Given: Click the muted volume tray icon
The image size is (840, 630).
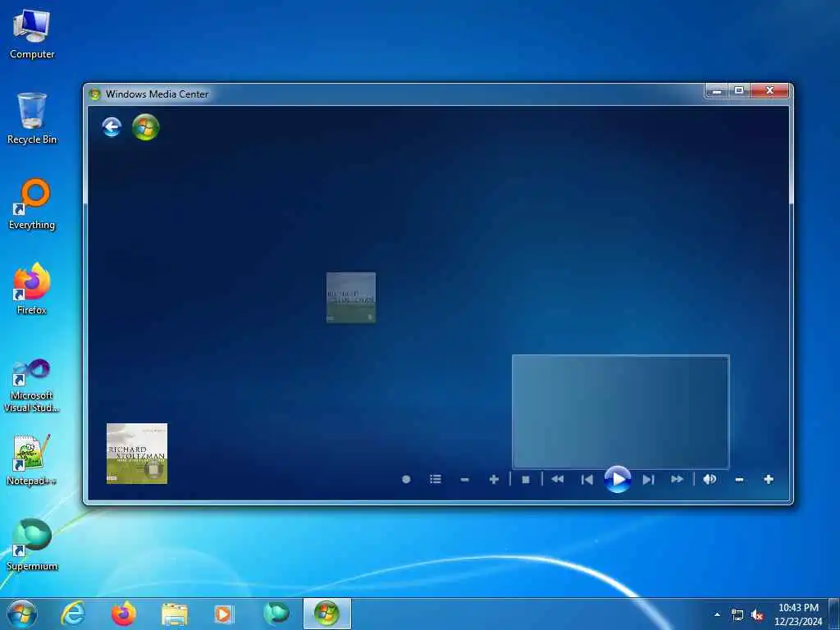Looking at the screenshot, I should [x=757, y=615].
